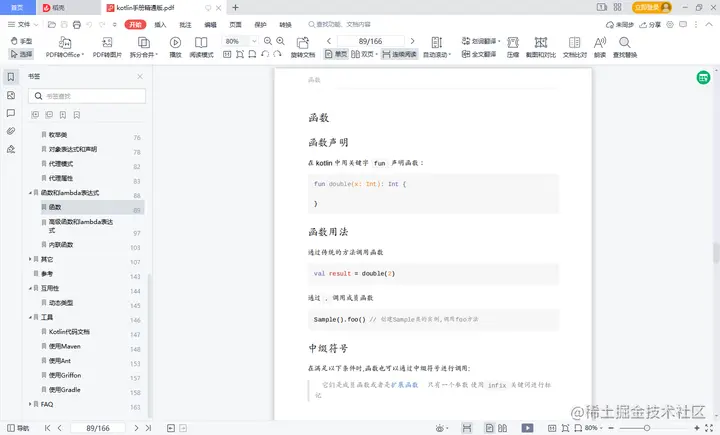Viewport: 720px width, 435px height.
Task: Click the go to last page icon in status bar
Action: pos(148,428)
